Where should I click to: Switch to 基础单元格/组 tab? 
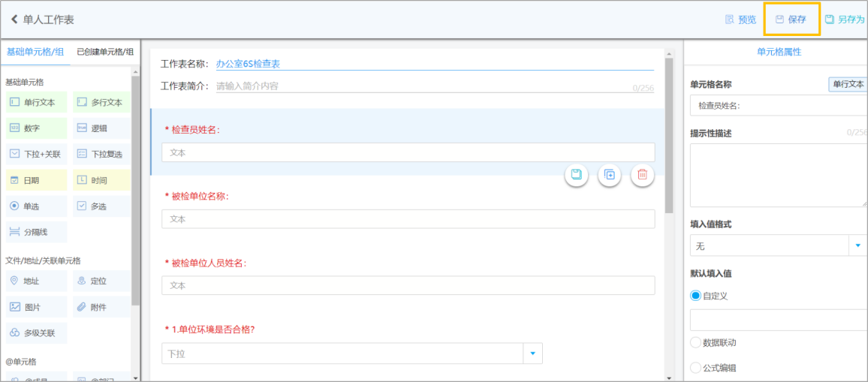[35, 52]
